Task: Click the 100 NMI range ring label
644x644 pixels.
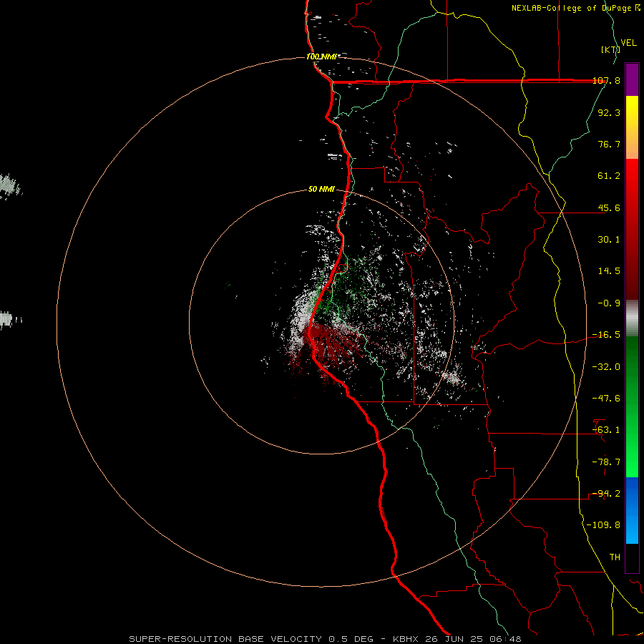Action: (x=321, y=57)
